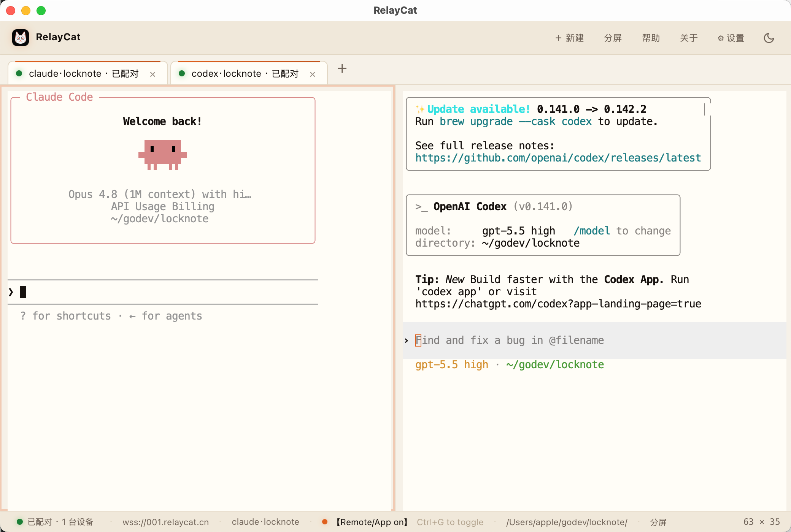Open the 帮助 help menu
This screenshot has height=532, width=791.
pos(651,38)
